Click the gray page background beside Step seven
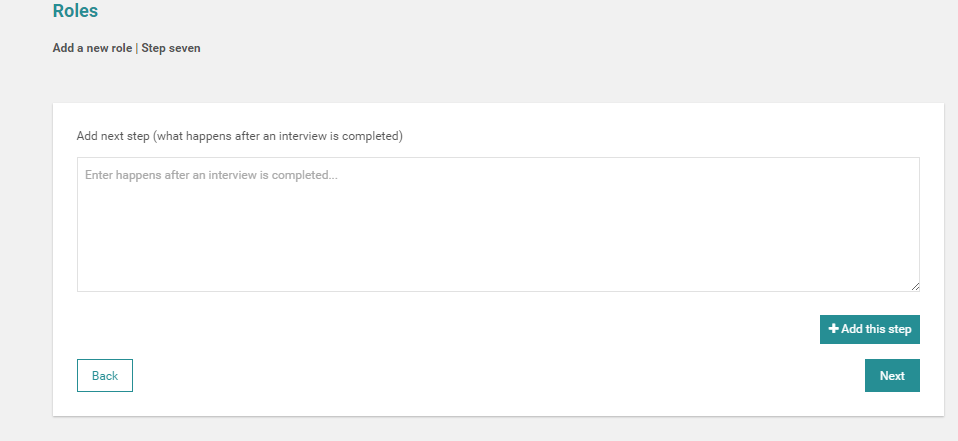The image size is (958, 441). pyautogui.click(x=400, y=48)
